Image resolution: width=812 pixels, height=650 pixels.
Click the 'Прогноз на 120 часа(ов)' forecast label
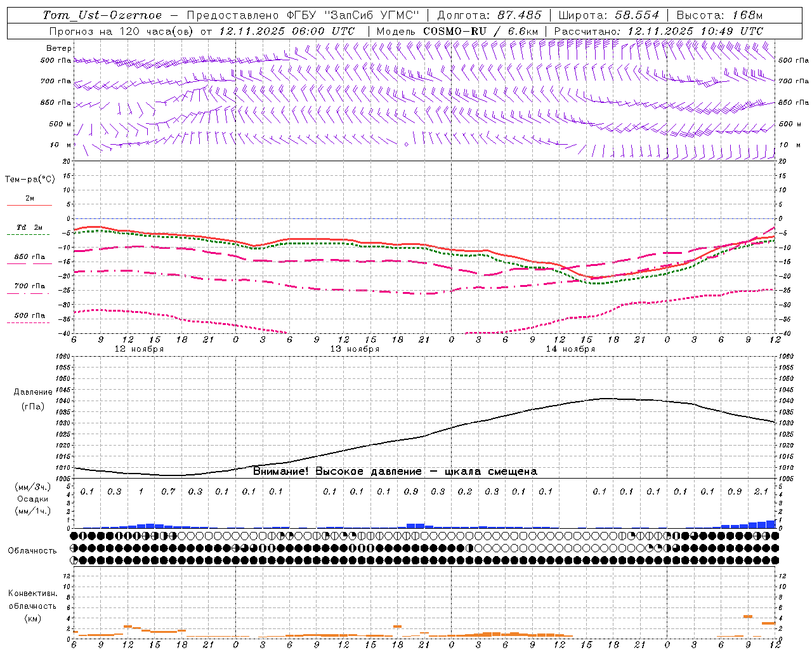(122, 31)
